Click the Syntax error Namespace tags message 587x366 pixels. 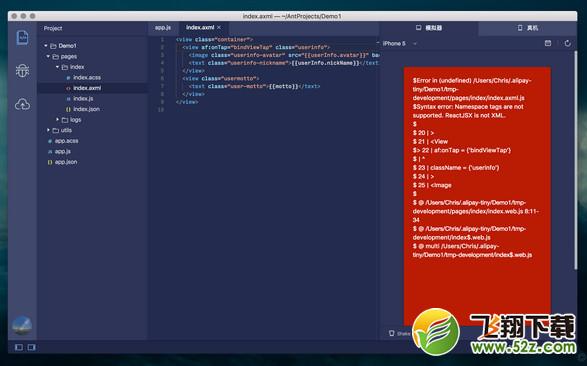click(468, 111)
